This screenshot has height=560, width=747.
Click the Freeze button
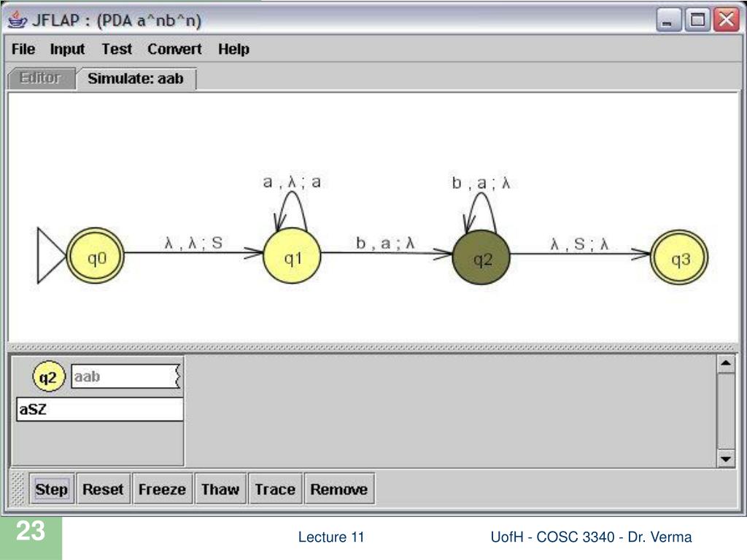163,489
